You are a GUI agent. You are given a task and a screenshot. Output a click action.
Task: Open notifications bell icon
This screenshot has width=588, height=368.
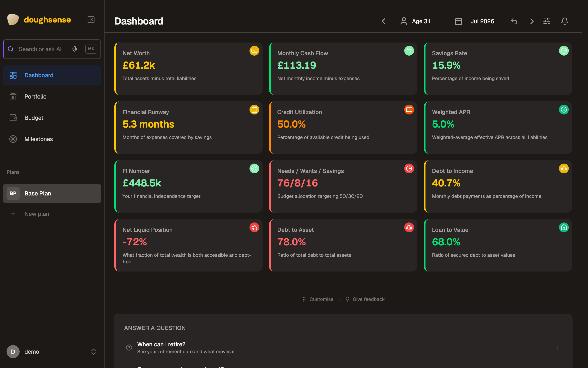(x=565, y=21)
